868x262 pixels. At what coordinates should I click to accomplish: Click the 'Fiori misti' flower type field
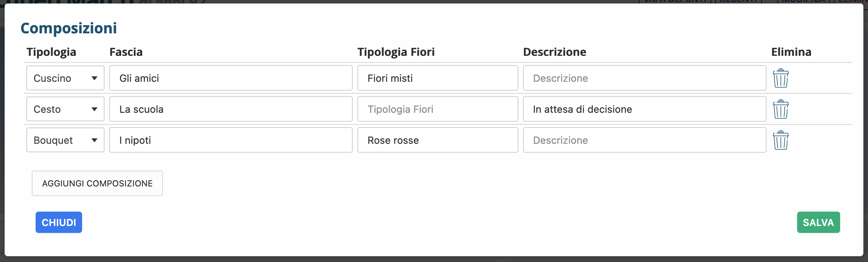coord(437,78)
